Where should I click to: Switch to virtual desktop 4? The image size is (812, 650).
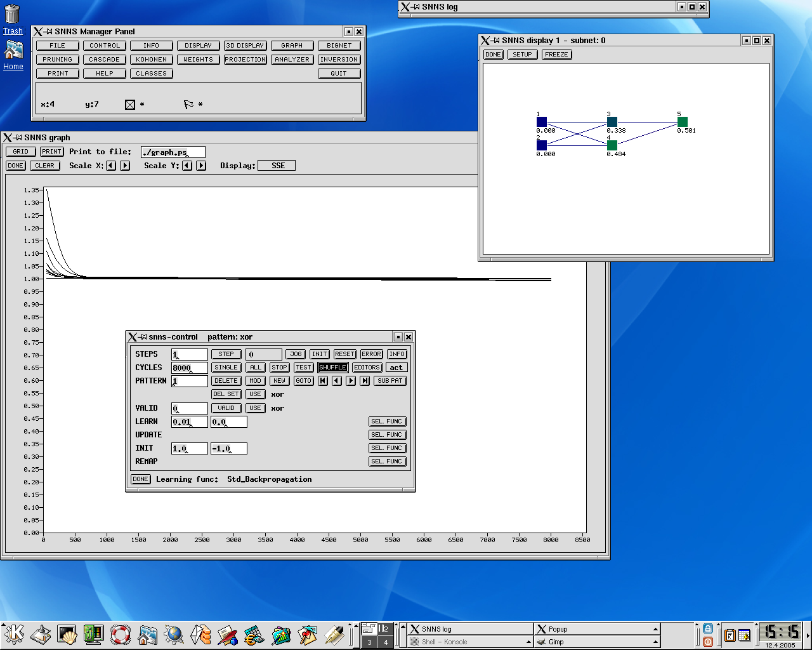pyautogui.click(x=385, y=642)
